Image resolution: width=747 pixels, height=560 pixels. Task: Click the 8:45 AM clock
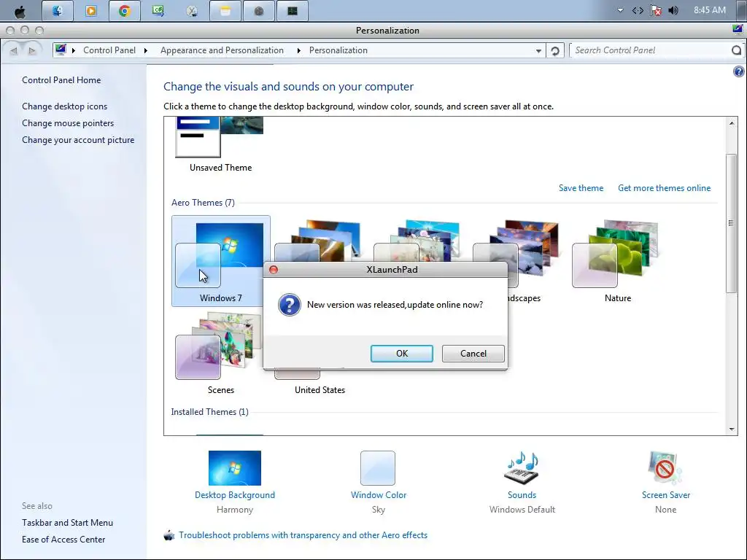709,10
